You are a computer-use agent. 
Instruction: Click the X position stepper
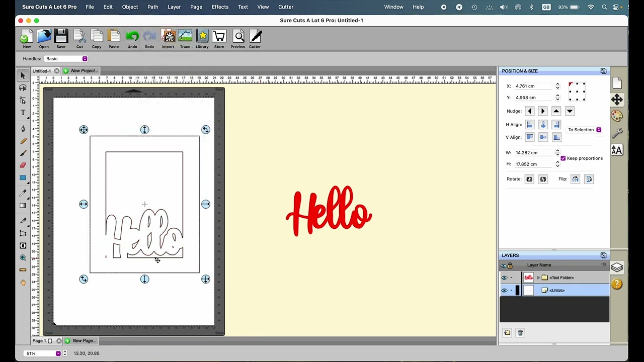tap(557, 86)
